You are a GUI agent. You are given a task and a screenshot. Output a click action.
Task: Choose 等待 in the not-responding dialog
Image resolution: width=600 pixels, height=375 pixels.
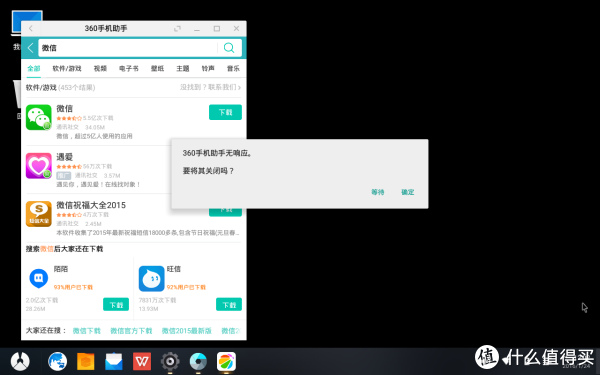point(378,192)
